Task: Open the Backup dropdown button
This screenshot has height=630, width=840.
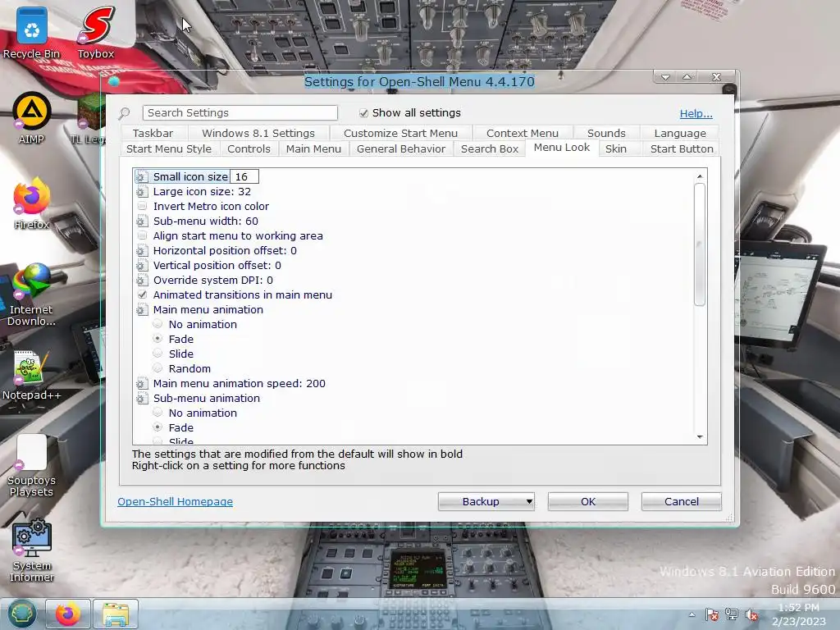Action: pyautogui.click(x=486, y=501)
